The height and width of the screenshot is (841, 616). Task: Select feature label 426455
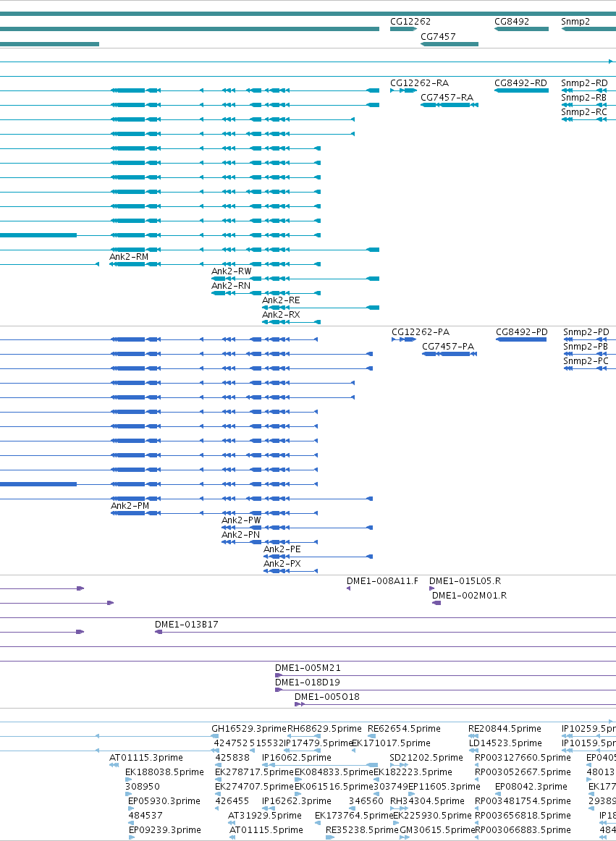pyautogui.click(x=232, y=800)
